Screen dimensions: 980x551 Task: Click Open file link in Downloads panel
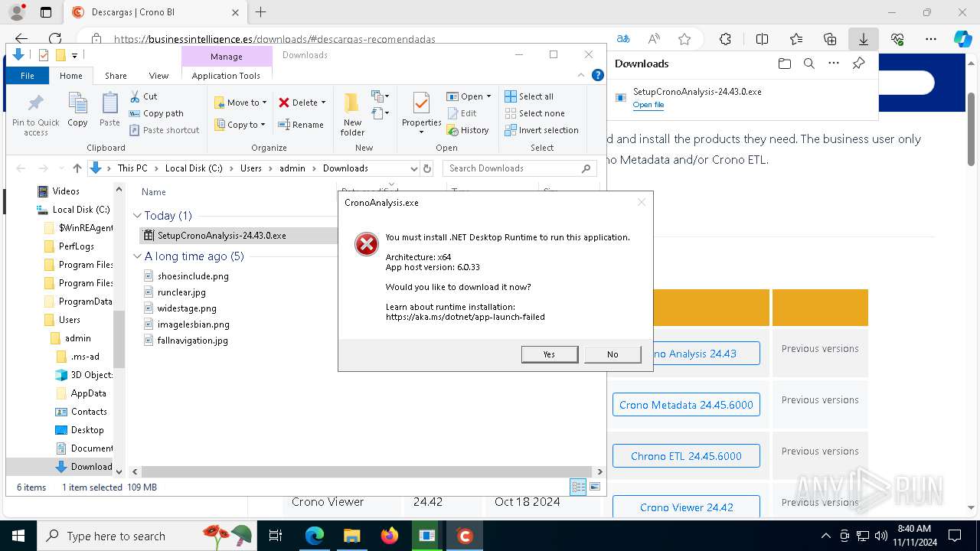pos(648,105)
